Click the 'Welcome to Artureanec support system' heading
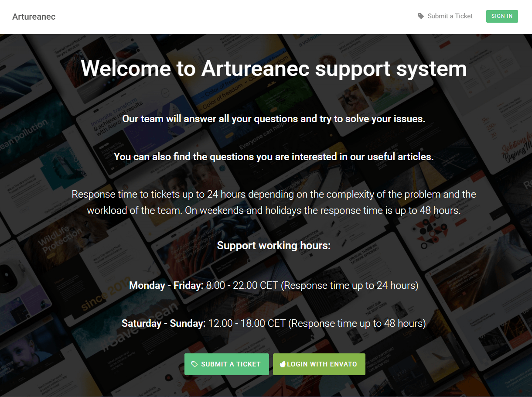The width and height of the screenshot is (532, 397). coord(274,68)
